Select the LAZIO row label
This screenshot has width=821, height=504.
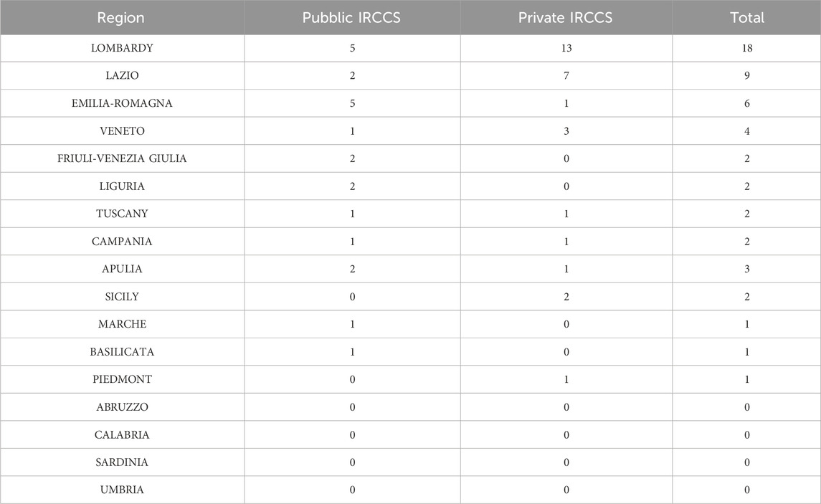pyautogui.click(x=121, y=75)
